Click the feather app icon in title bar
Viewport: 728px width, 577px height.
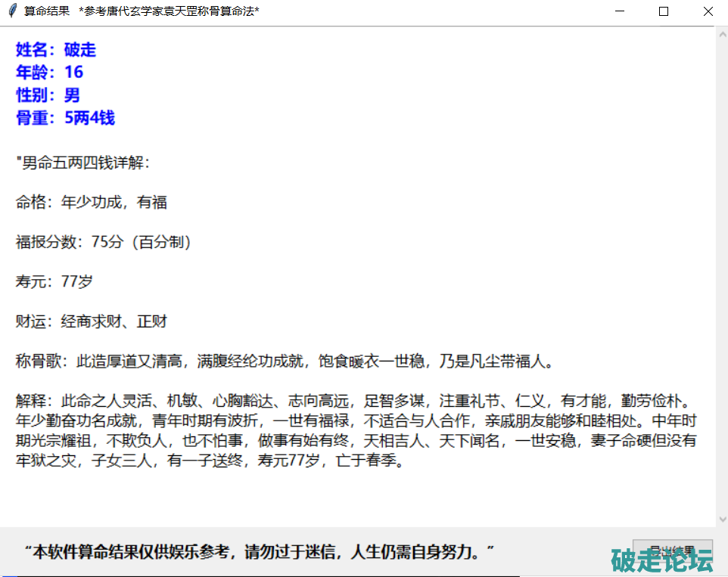12,11
